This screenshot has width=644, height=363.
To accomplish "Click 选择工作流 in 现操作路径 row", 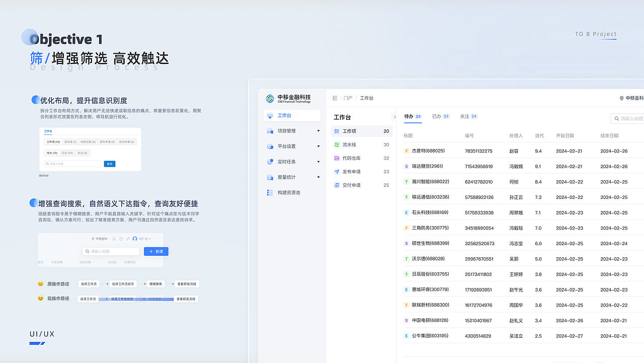I will [x=88, y=299].
